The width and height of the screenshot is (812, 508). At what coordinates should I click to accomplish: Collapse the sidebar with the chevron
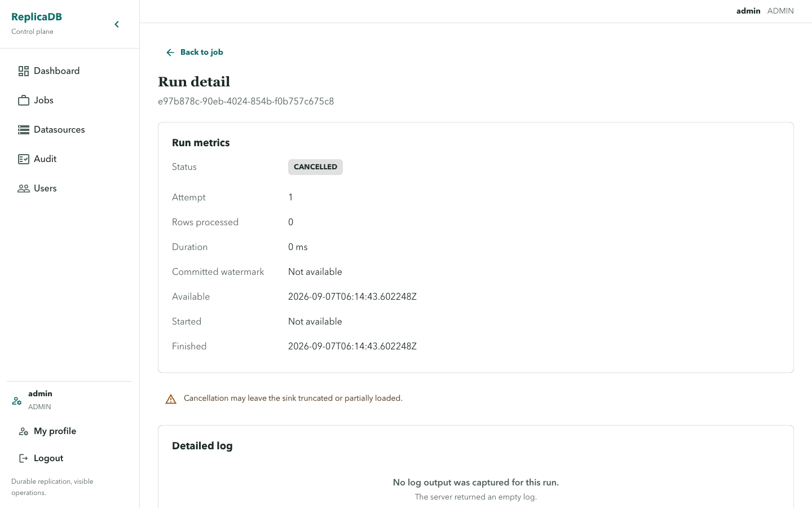point(117,24)
